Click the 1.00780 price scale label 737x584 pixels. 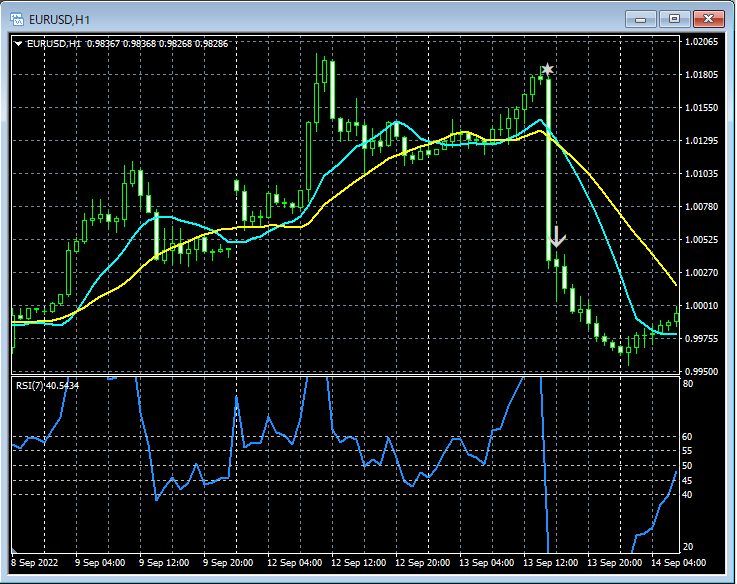[x=701, y=206]
